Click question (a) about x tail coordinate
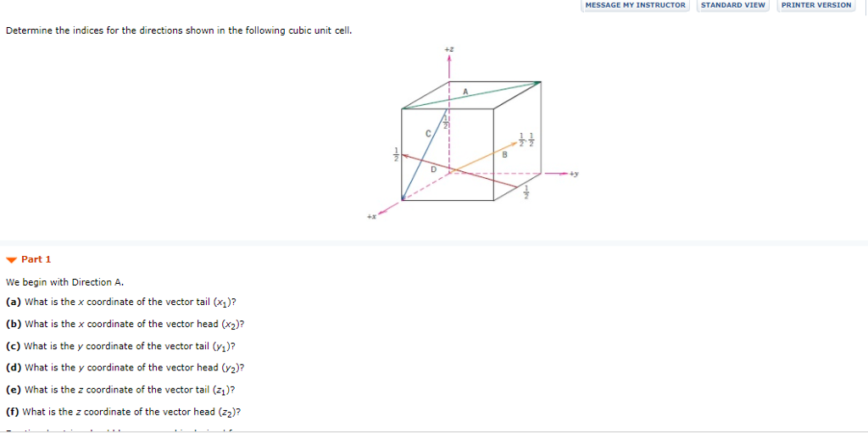The width and height of the screenshot is (868, 433). pos(121,302)
